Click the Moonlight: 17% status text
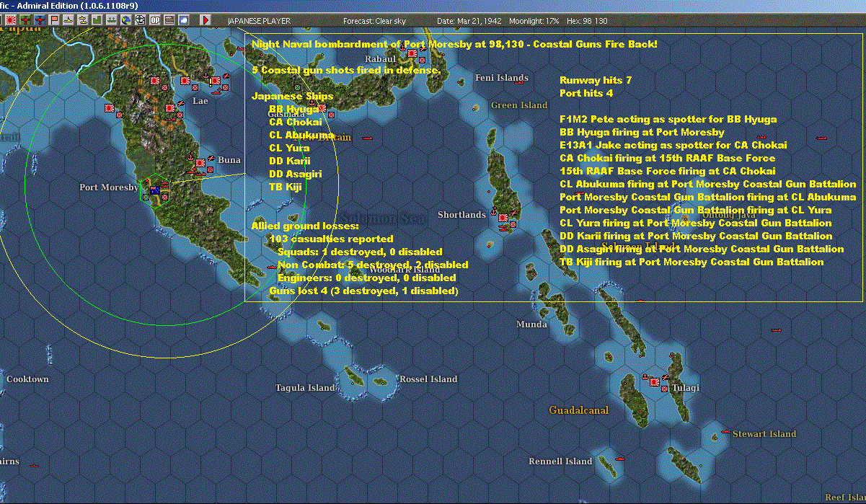 coord(534,21)
